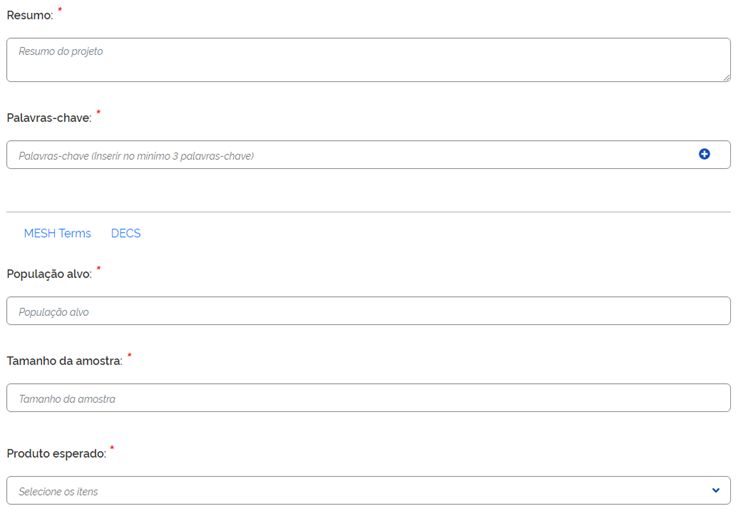This screenshot has width=748, height=524.
Task: Click the Tamanho da amostra input field
Action: pos(368,398)
